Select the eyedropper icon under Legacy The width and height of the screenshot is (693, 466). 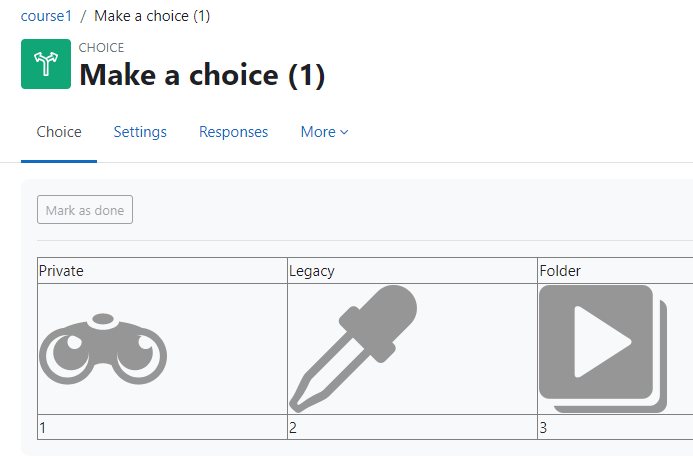[x=353, y=349]
